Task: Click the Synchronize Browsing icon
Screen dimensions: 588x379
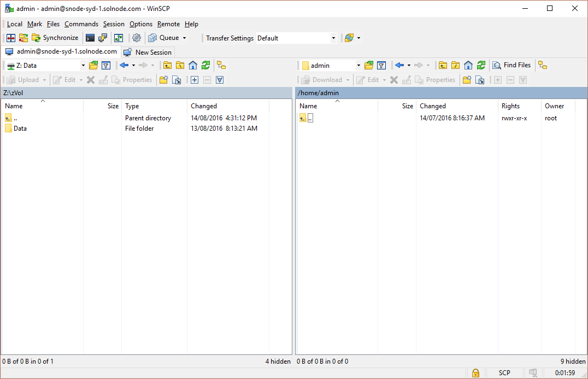Action: 23,38
